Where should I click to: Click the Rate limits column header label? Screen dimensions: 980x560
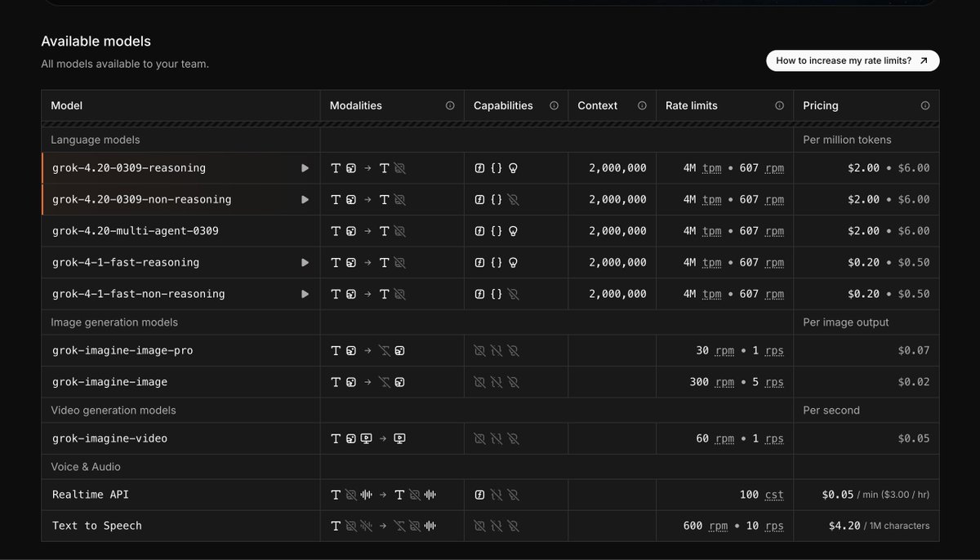[x=692, y=105]
